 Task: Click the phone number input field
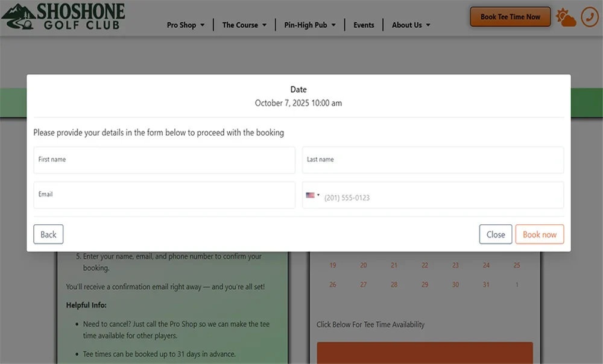coord(440,198)
